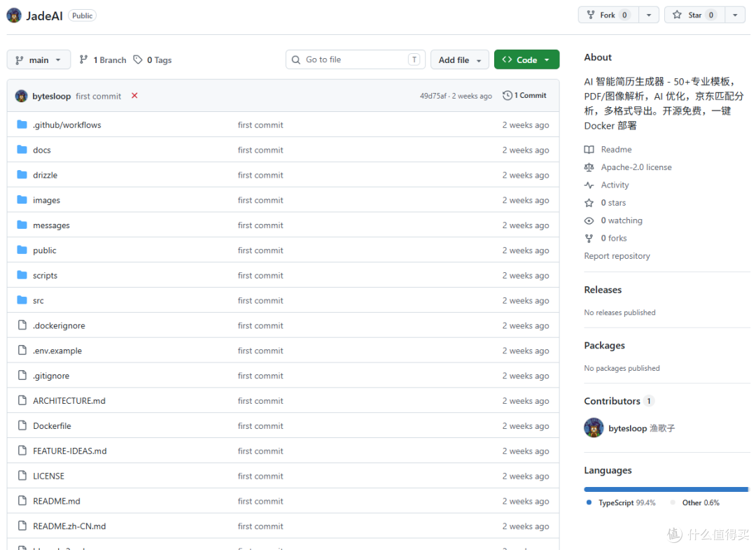Click the docs folder icon

pos(22,150)
